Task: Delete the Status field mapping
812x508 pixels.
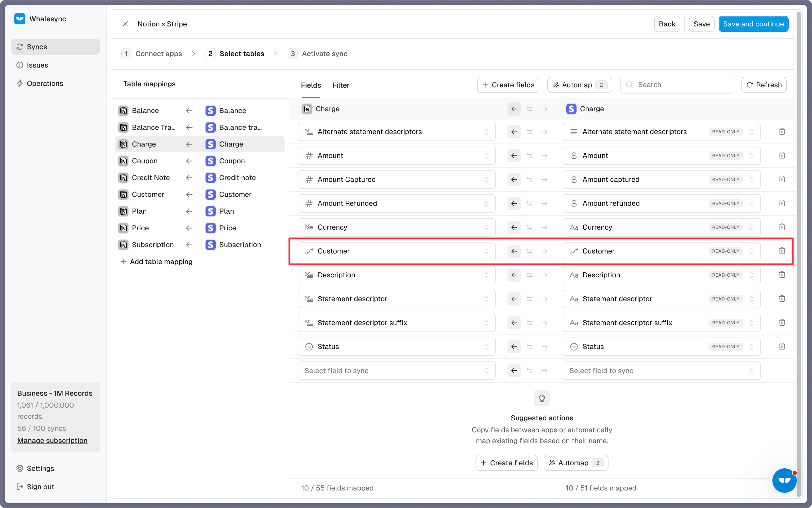Action: (782, 346)
